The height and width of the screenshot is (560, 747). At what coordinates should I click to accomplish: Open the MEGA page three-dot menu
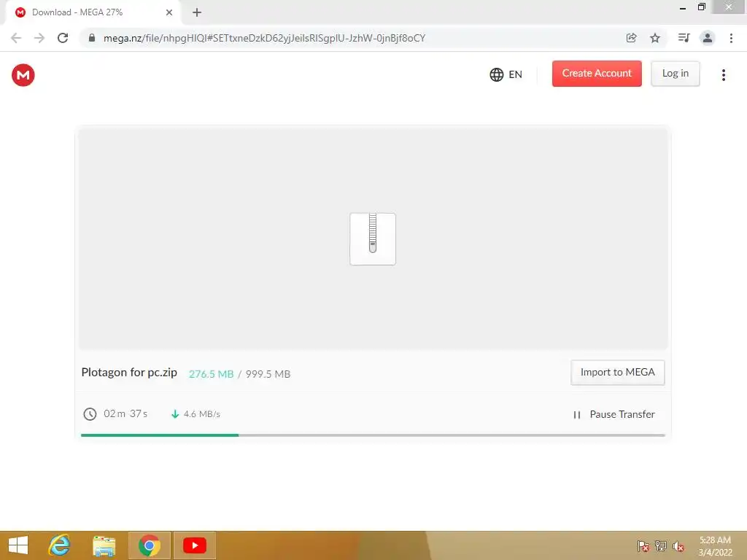tap(723, 75)
